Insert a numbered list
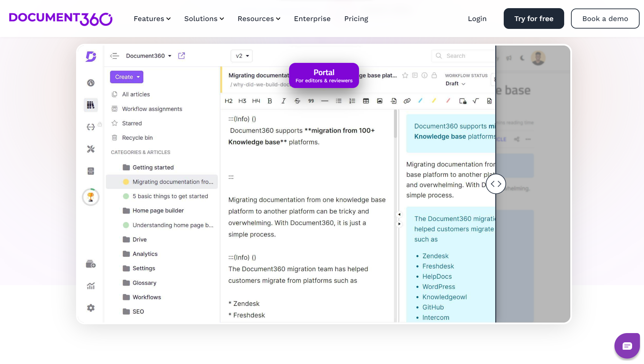 click(x=352, y=101)
